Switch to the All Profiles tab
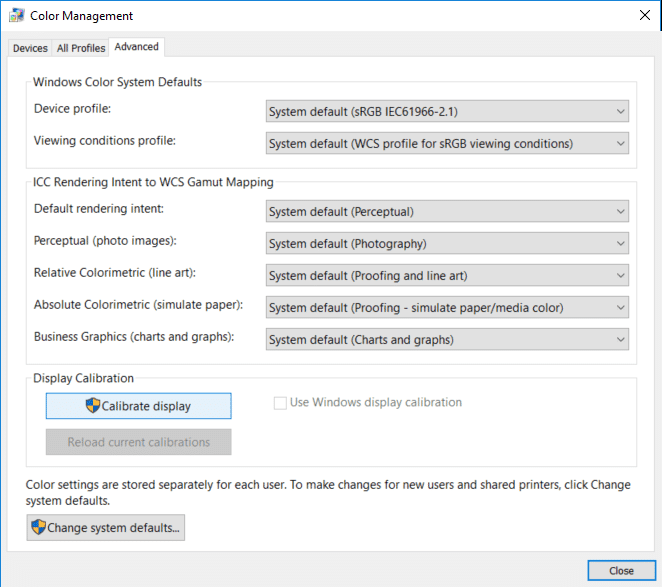The width and height of the screenshot is (662, 587). point(81,48)
